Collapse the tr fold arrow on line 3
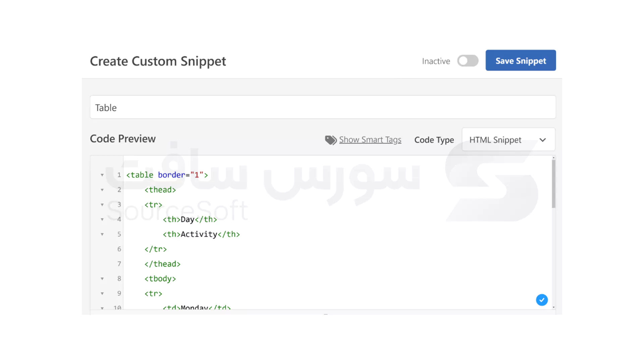Screen dimensions: 644x362 coord(102,204)
